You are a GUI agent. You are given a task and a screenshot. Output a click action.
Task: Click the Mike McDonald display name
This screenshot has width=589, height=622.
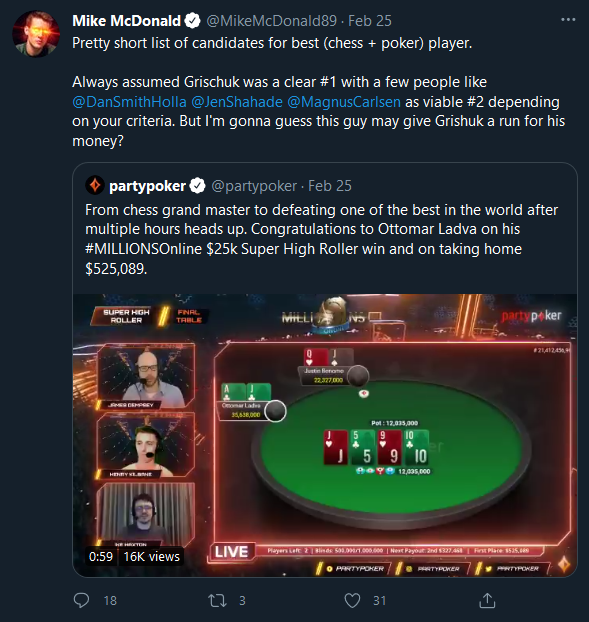point(127,21)
